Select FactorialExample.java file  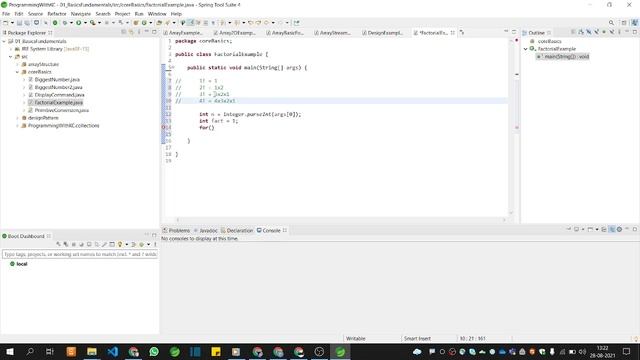pos(58,102)
